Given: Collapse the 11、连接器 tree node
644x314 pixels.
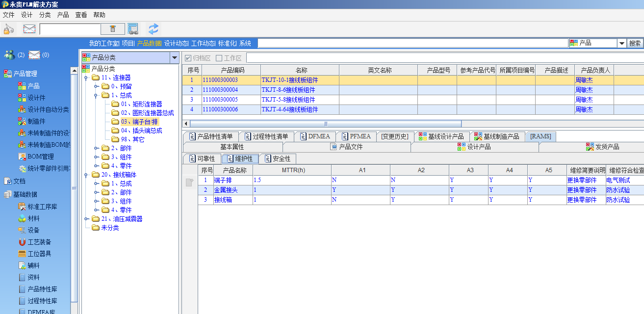Looking at the screenshot, I should [x=85, y=78].
